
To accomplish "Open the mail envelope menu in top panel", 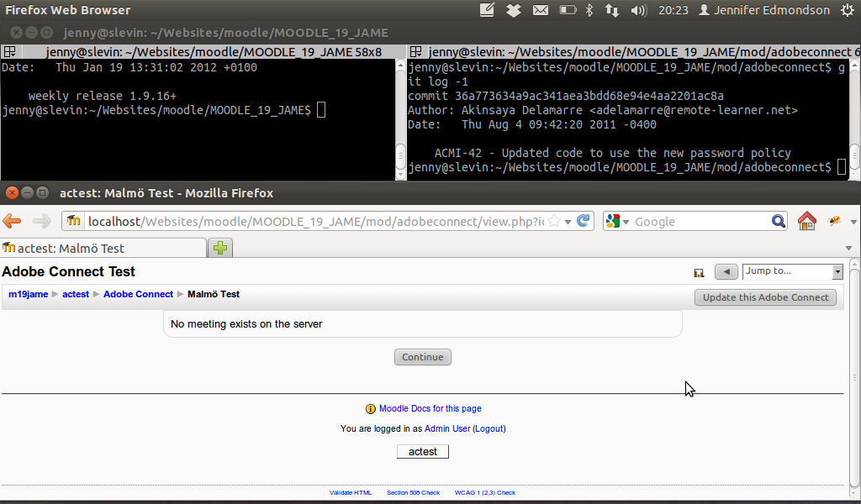I will (x=541, y=10).
